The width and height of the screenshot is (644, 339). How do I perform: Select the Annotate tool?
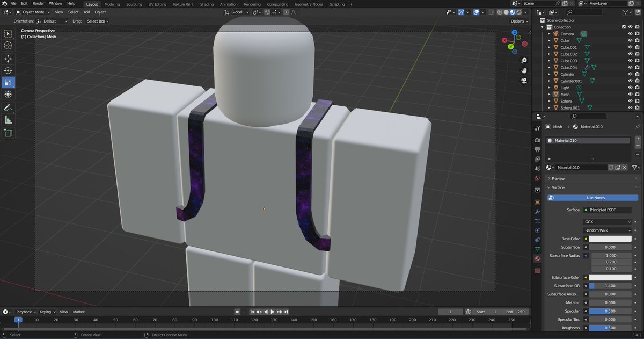point(8,108)
